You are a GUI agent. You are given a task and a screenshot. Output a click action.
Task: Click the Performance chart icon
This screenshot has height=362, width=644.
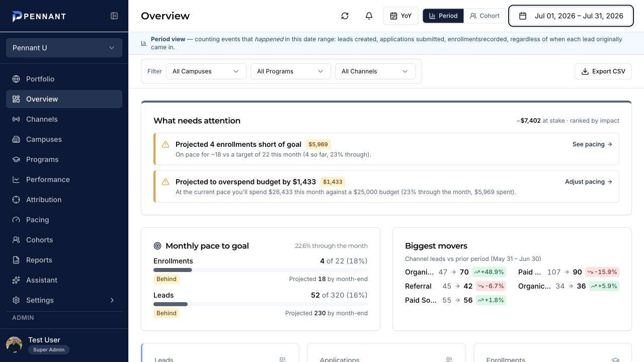click(x=16, y=179)
